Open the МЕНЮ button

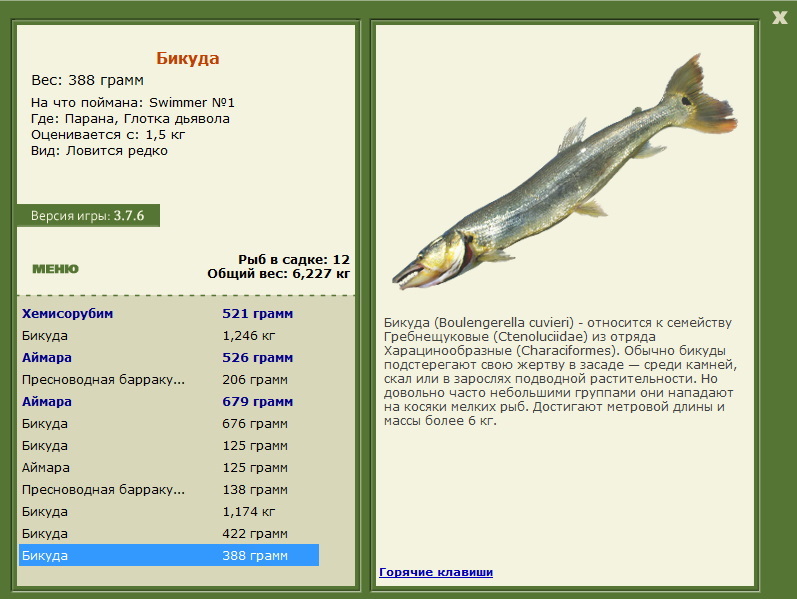[x=55, y=269]
